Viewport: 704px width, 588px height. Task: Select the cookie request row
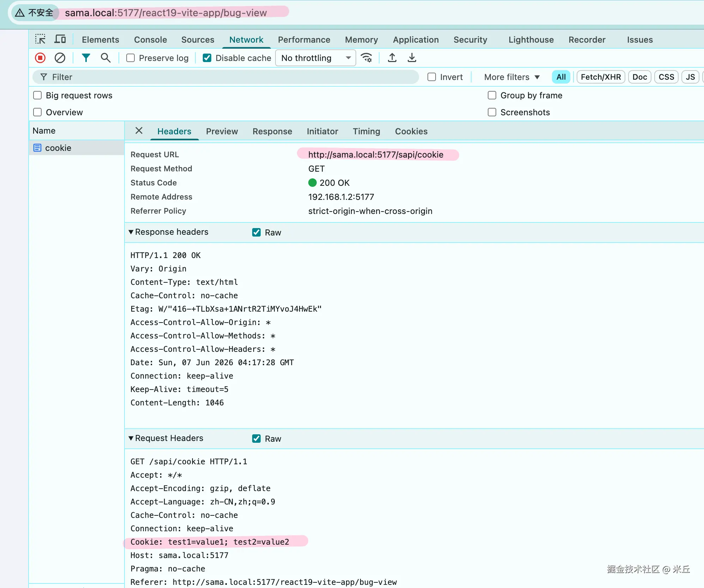[x=77, y=148]
